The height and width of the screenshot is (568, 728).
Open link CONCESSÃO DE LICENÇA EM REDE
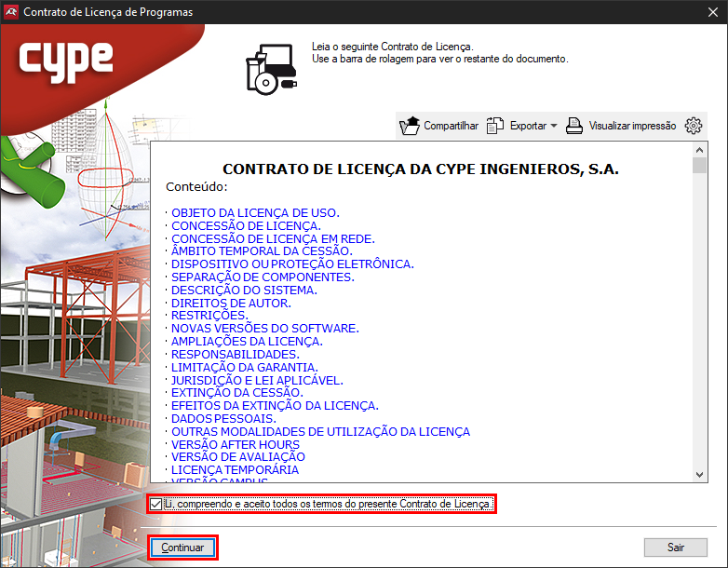point(273,239)
